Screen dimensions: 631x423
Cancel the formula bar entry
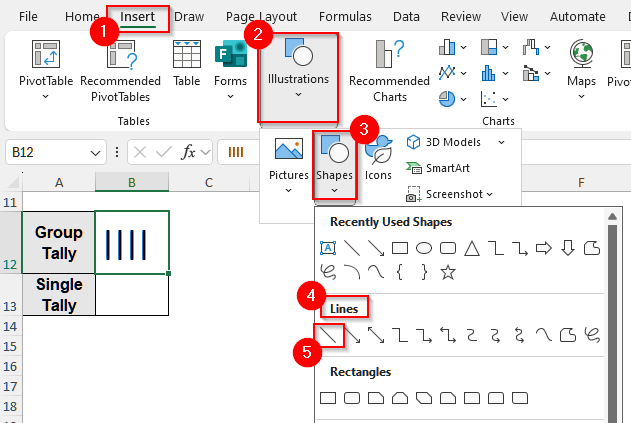140,153
